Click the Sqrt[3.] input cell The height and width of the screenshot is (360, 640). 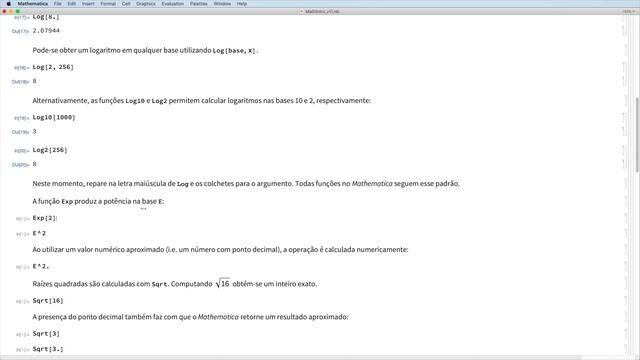point(48,349)
